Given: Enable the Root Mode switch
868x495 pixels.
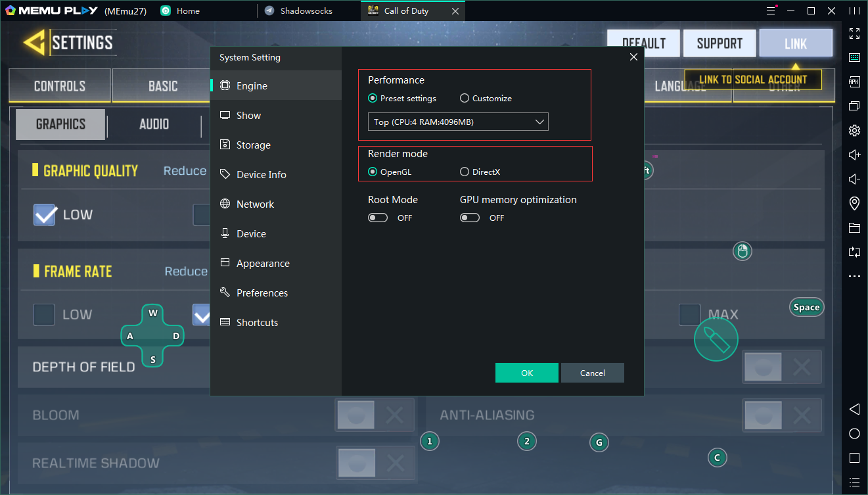Looking at the screenshot, I should click(378, 218).
